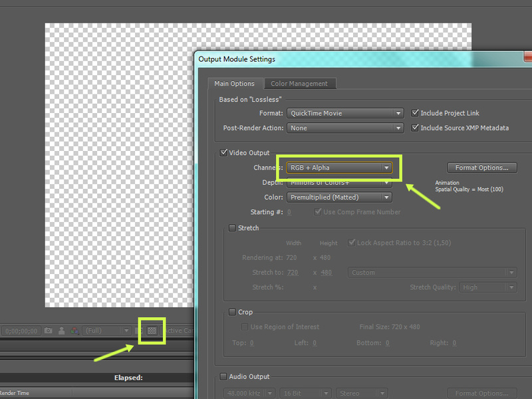Click the Based on "Lossless" label
This screenshot has height=399, width=532.
(x=251, y=99)
